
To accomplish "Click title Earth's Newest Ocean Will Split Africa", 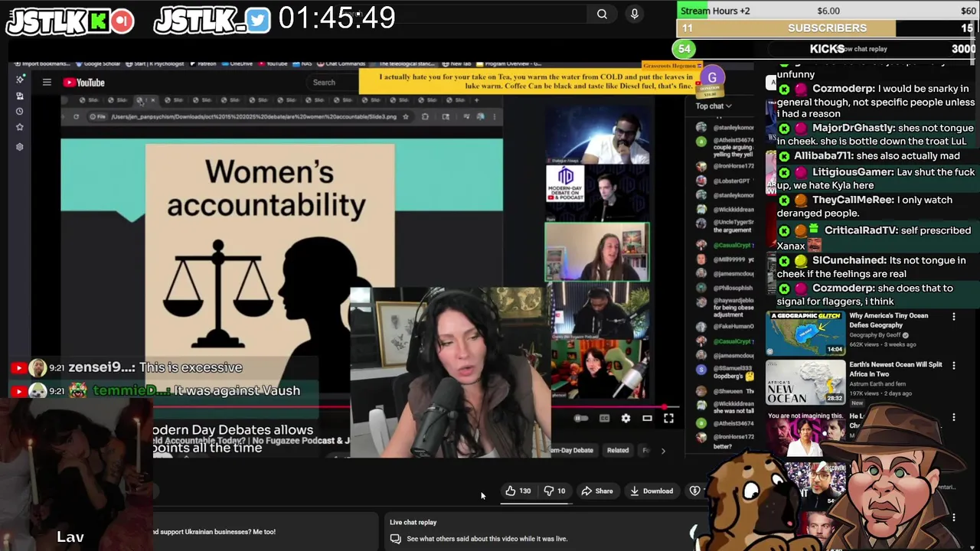I will tap(896, 369).
